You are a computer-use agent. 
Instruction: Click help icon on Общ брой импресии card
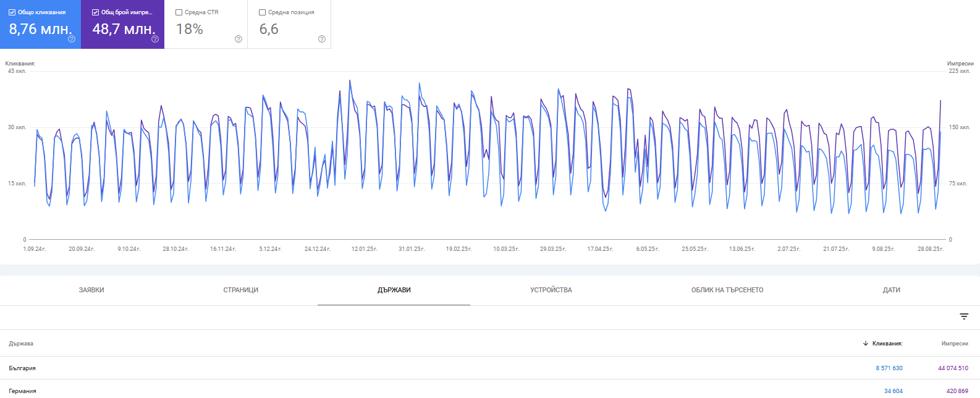tap(155, 39)
